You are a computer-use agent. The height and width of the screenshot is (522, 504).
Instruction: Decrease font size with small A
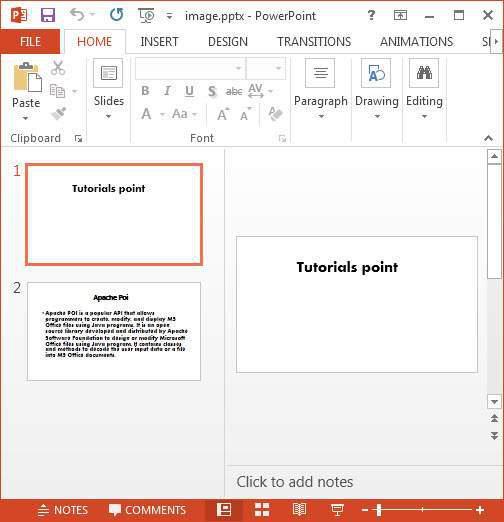pyautogui.click(x=246, y=114)
